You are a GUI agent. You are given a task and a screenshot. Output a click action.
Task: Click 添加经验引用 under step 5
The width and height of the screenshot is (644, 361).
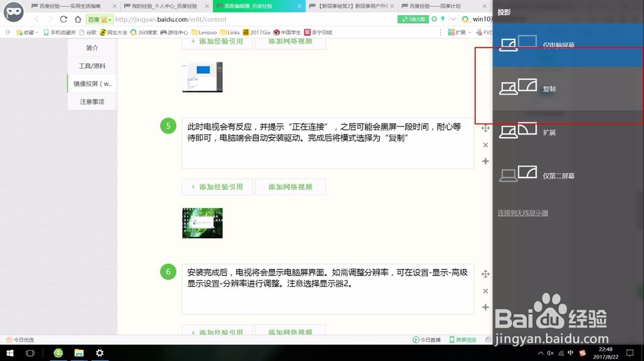[x=217, y=187]
